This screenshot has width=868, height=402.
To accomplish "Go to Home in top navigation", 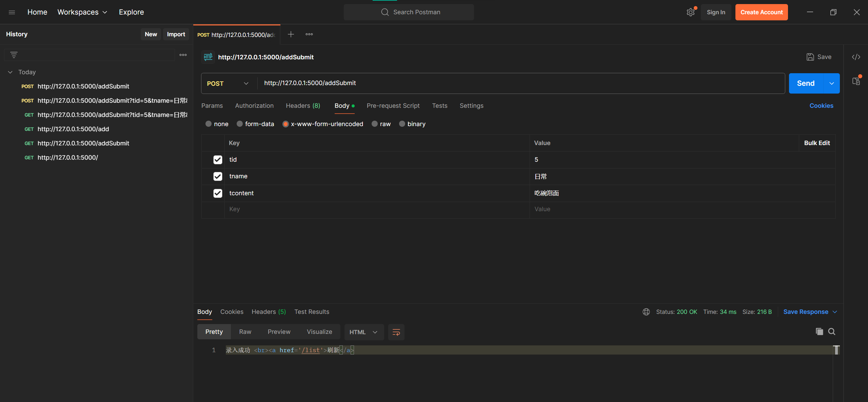I will (x=37, y=12).
